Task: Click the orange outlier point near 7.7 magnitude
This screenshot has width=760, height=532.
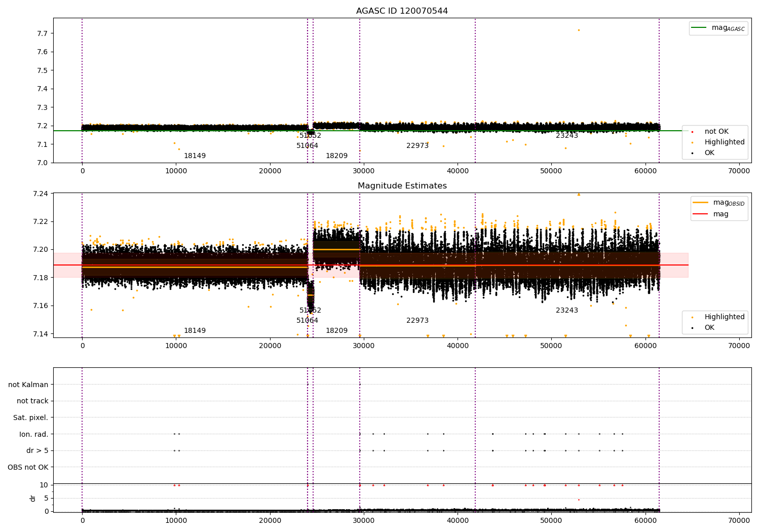Action: pos(579,30)
